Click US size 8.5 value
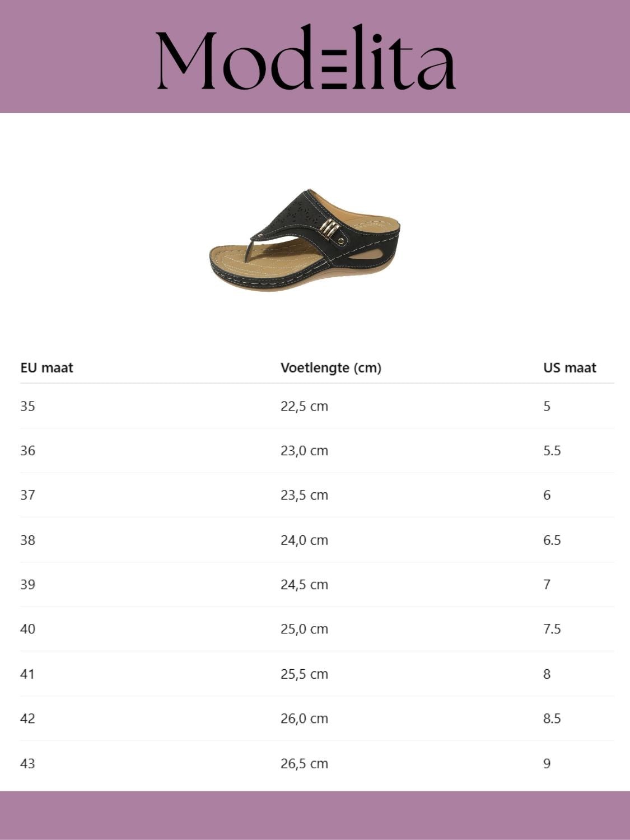Screen dimensions: 630x840 click(552, 718)
